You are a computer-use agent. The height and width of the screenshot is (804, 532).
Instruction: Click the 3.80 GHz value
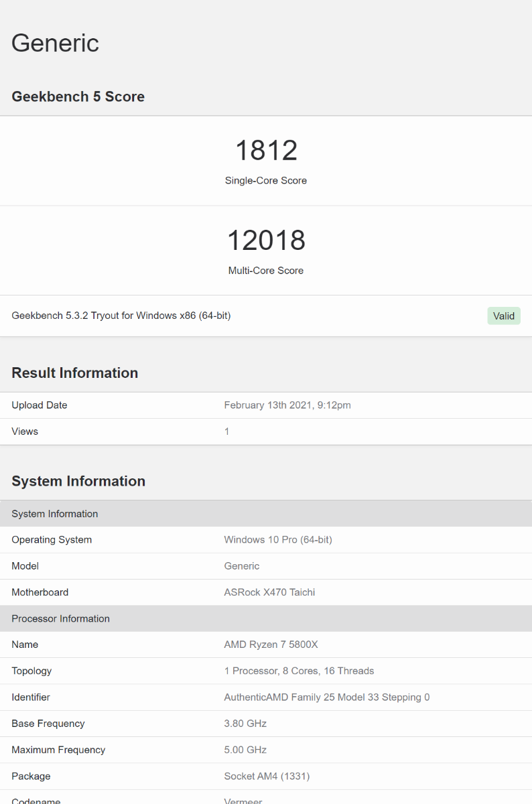(245, 724)
